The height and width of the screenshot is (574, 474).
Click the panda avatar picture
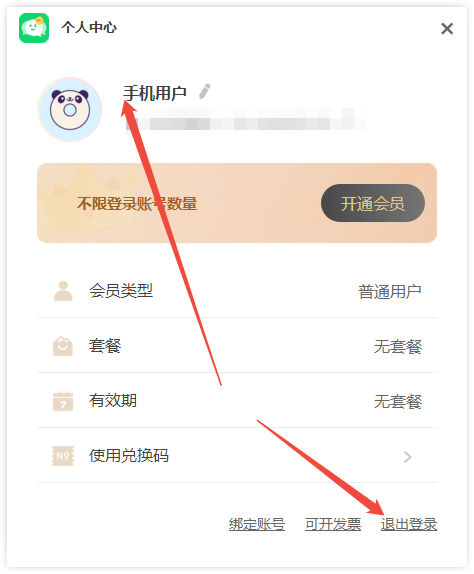tap(70, 109)
